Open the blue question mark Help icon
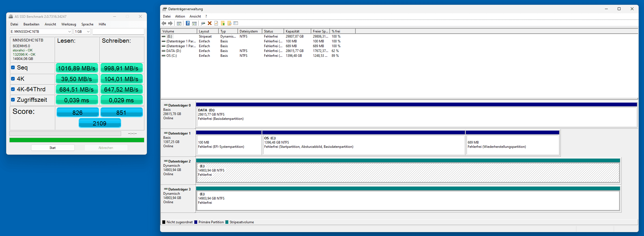Image resolution: width=644 pixels, height=236 pixels. [188, 23]
